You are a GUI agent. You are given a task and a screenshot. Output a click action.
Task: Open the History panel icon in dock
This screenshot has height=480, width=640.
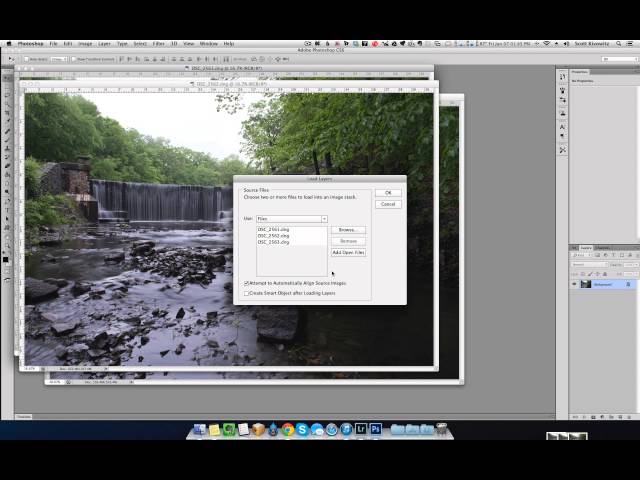[x=563, y=77]
